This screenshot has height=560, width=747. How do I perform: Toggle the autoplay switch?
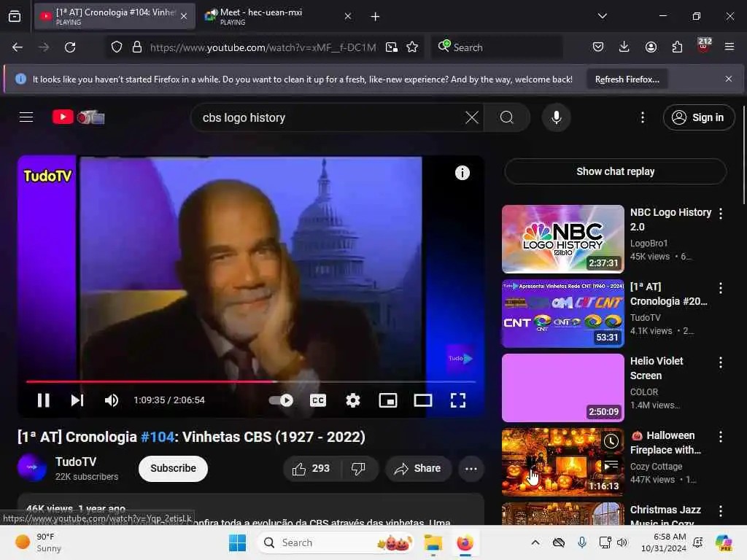pos(281,400)
